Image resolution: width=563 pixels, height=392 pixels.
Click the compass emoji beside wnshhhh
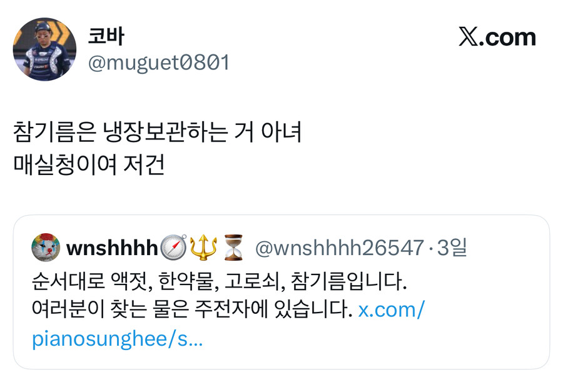click(x=173, y=248)
